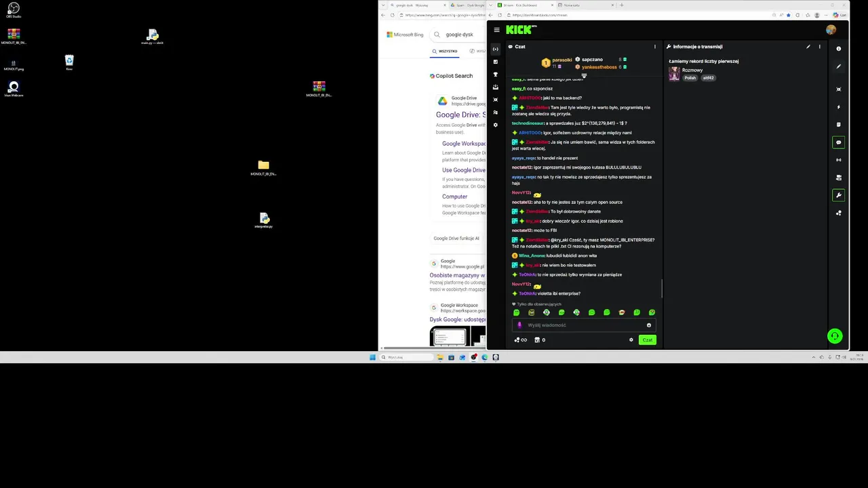Screen dimensions: 868x488
Task: Favorite page via star icon in address bar
Action: click(789, 15)
